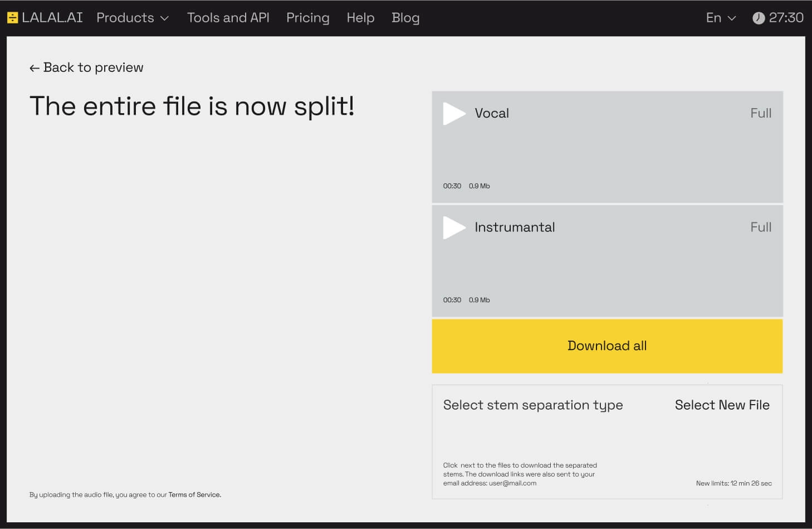This screenshot has height=529, width=812.
Task: Expand the Products dropdown chevron
Action: pos(164,18)
